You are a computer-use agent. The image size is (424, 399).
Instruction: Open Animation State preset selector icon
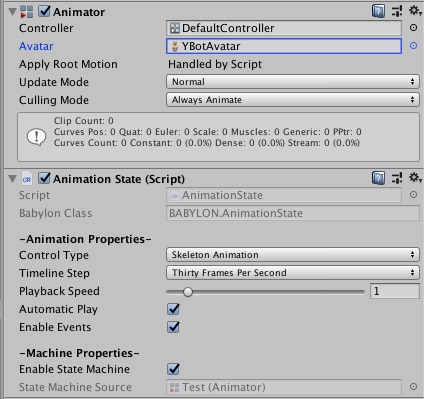(x=397, y=178)
